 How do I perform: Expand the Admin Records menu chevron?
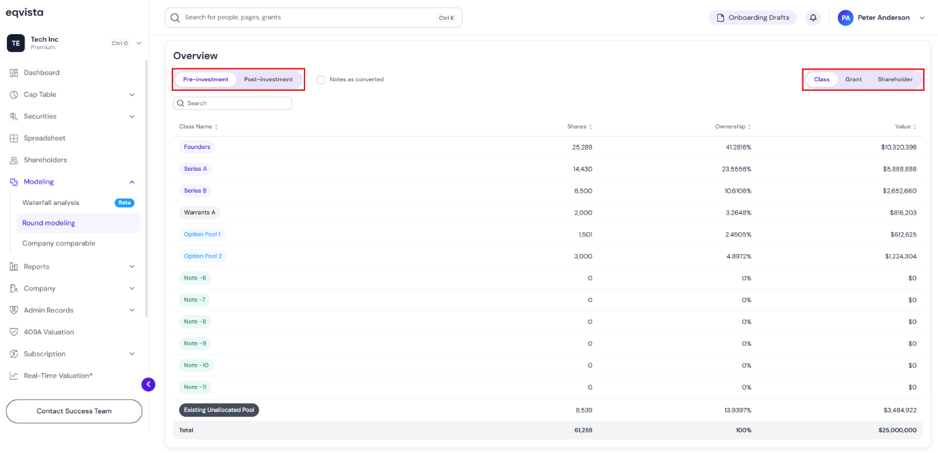click(132, 311)
